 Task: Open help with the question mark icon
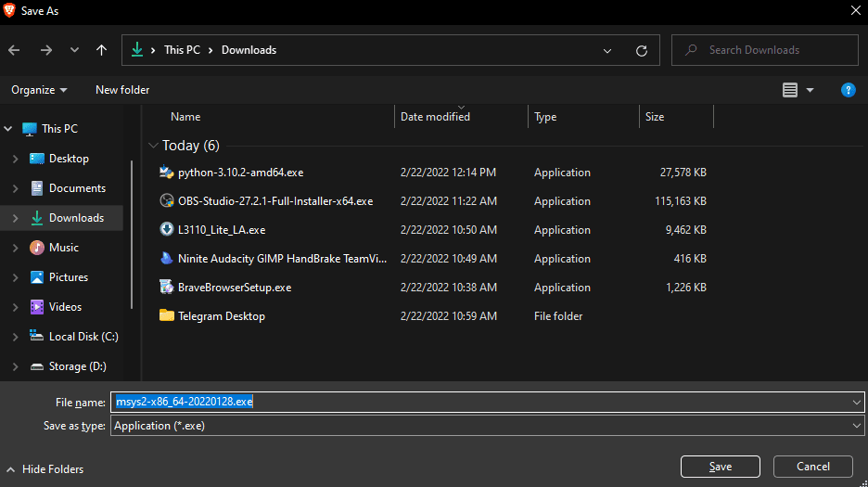[849, 90]
